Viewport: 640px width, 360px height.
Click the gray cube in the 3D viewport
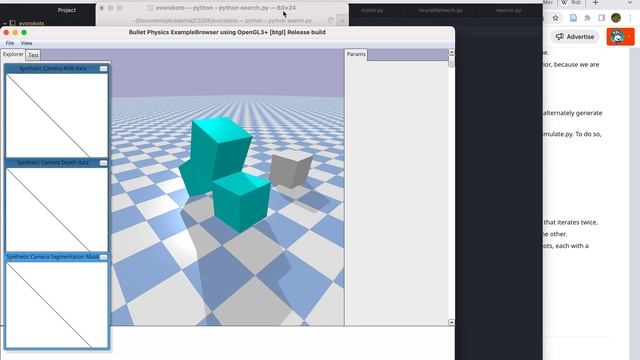tap(290, 168)
